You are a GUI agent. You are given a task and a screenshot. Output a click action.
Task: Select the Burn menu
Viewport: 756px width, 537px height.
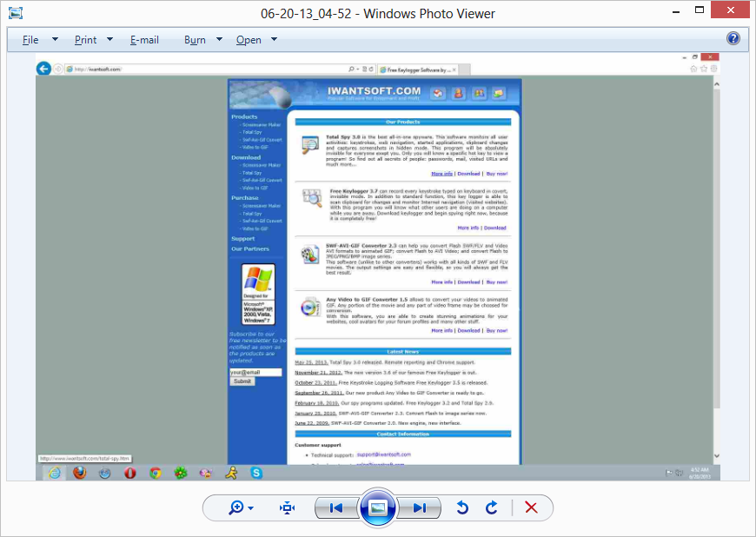click(195, 40)
